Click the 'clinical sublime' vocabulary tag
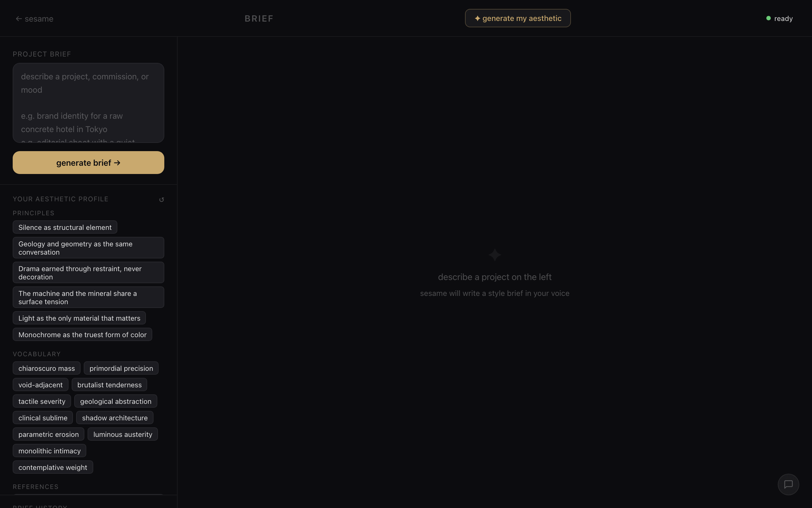 [43, 418]
